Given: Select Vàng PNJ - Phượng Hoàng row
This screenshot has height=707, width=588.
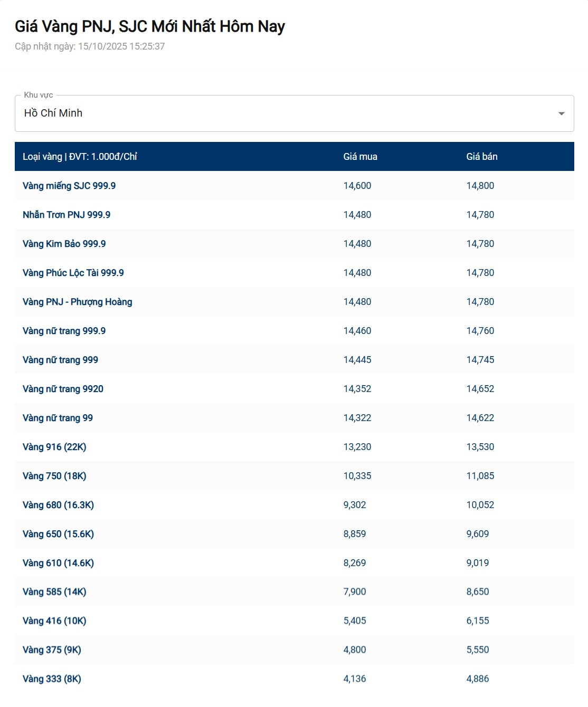Looking at the screenshot, I should [x=77, y=302].
